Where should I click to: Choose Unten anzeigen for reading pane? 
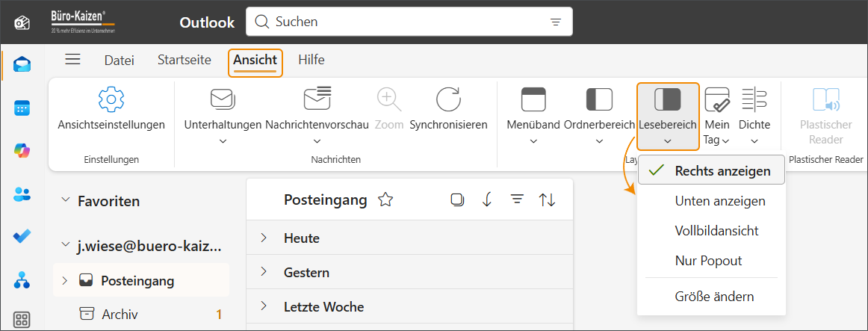point(719,201)
